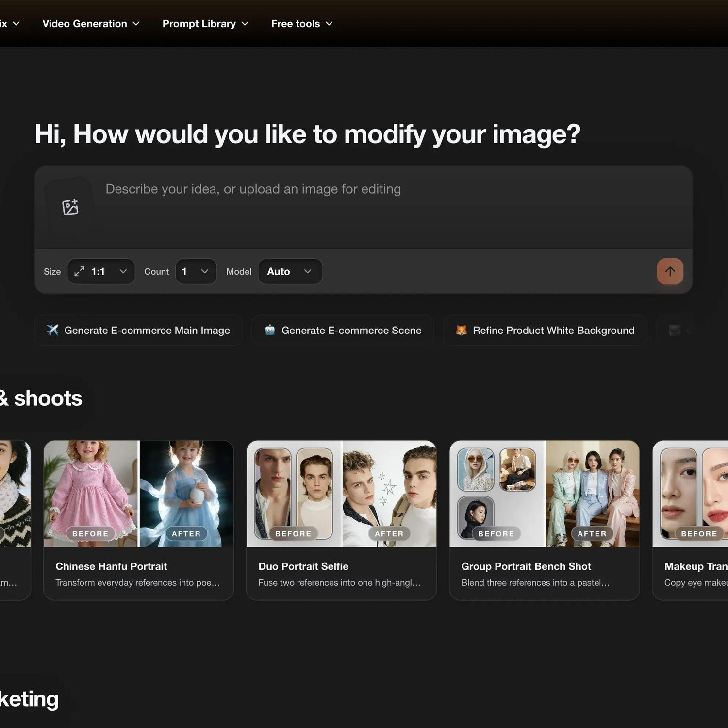
Task: Open the Size 1:1 dropdown
Action: click(101, 271)
